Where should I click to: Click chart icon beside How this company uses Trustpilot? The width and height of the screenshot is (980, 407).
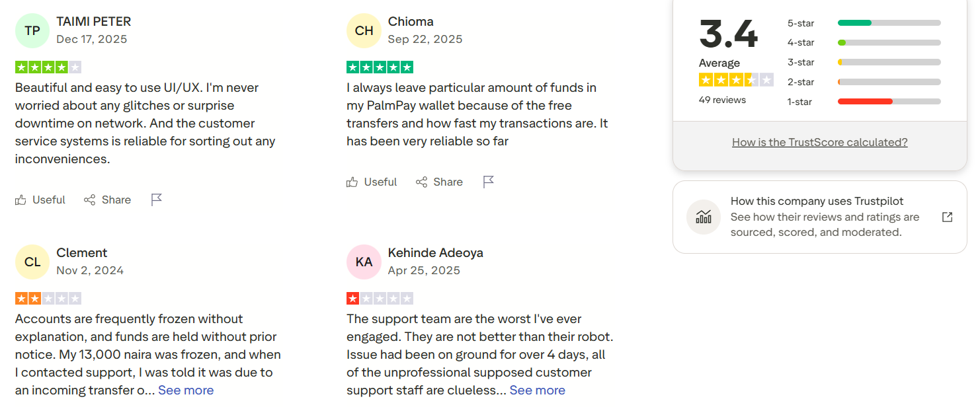[704, 217]
